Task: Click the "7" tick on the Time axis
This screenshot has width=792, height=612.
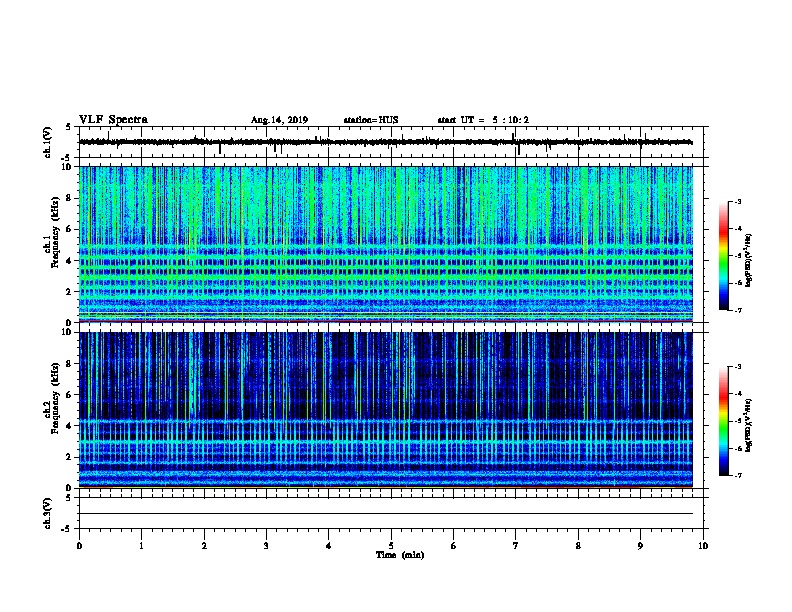Action: pyautogui.click(x=515, y=546)
